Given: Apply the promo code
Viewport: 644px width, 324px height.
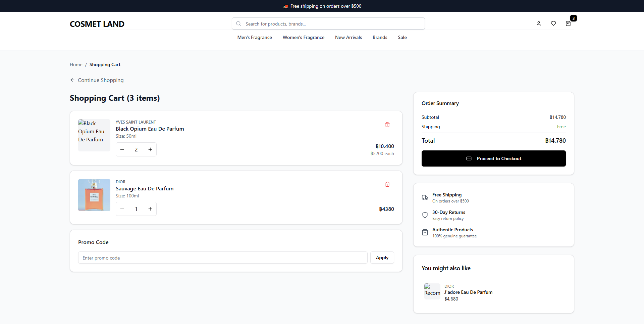Looking at the screenshot, I should [382, 258].
